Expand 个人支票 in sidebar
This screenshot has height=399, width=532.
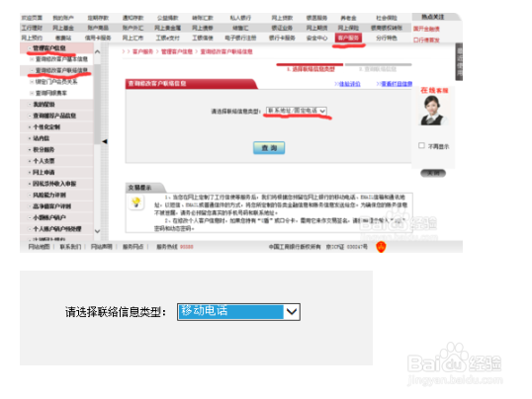44,161
